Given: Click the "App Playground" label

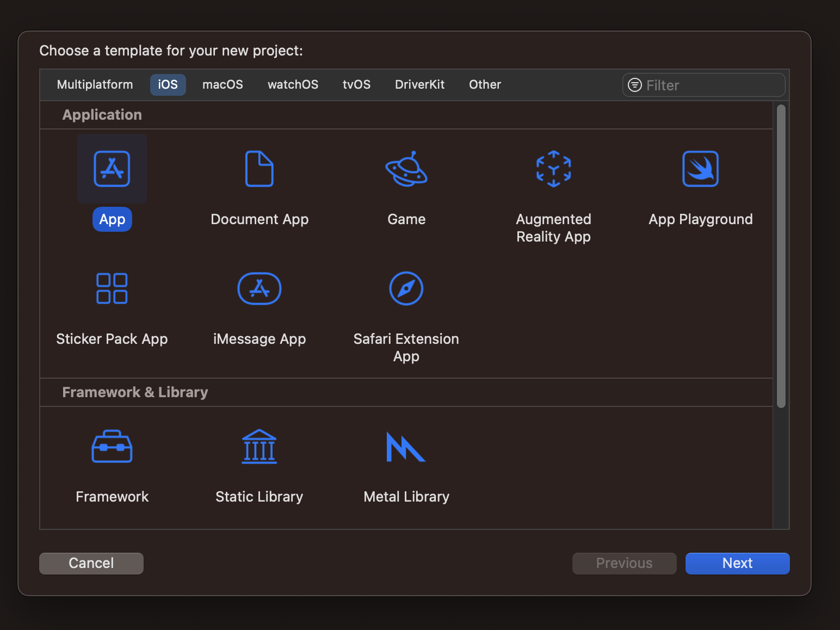Looking at the screenshot, I should pos(701,219).
